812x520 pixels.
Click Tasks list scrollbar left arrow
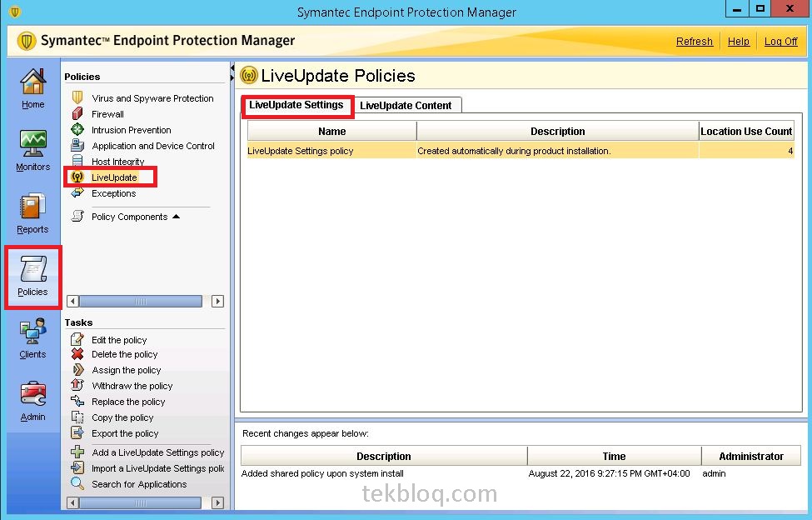click(x=73, y=502)
